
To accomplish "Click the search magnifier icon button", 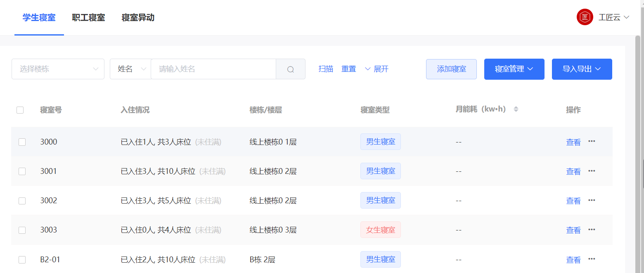I will (x=291, y=69).
